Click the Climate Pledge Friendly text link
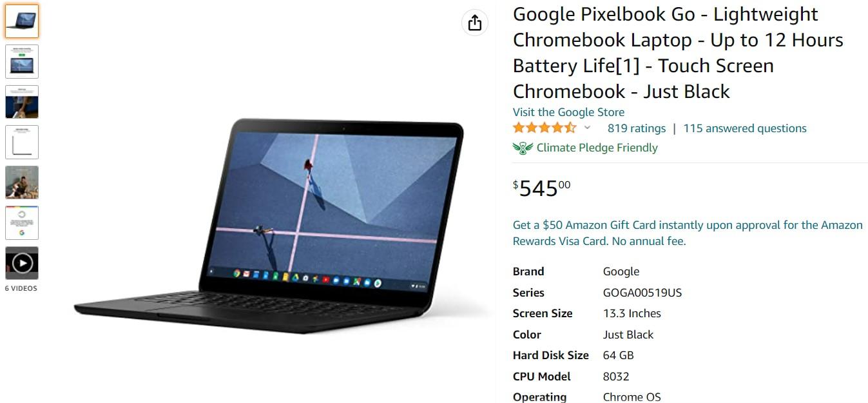 [x=597, y=147]
